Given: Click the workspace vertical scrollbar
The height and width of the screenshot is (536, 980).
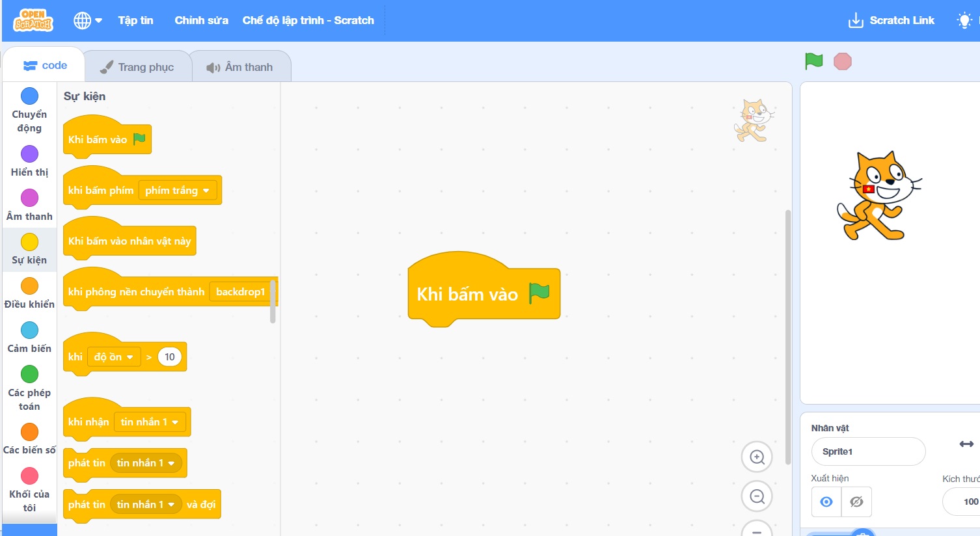Looking at the screenshot, I should click(788, 337).
